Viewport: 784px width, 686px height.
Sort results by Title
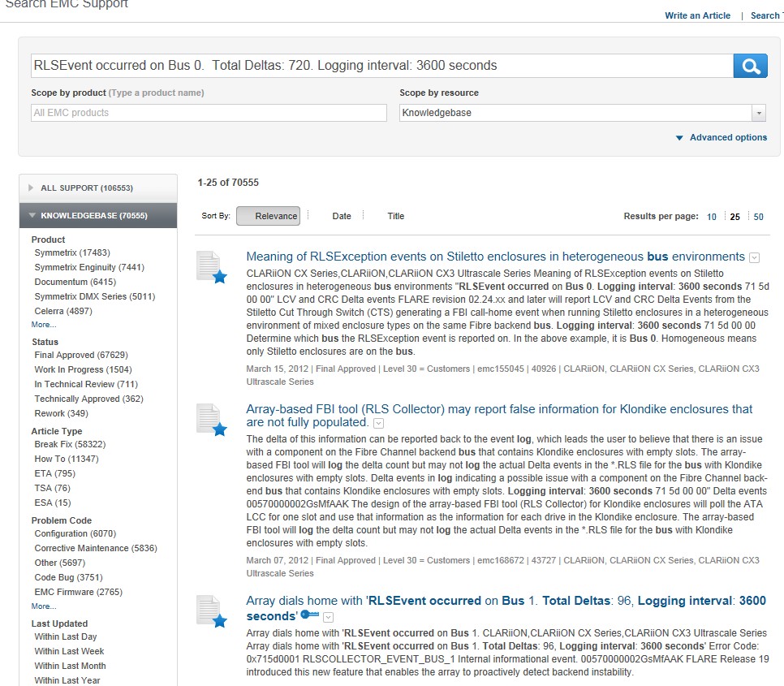pos(395,216)
